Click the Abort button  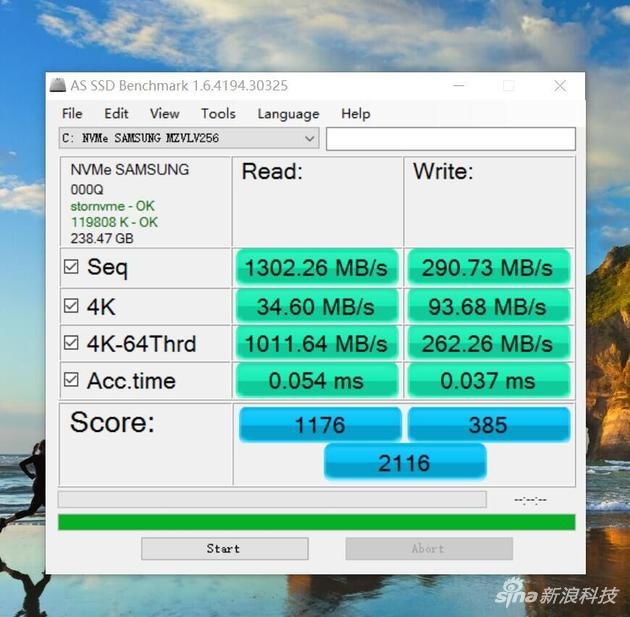[429, 549]
